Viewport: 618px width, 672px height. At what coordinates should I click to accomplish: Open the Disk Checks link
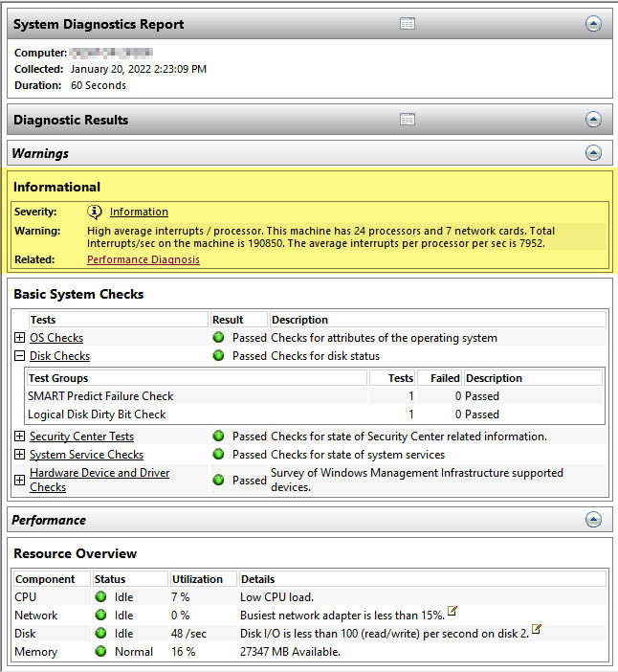click(x=59, y=356)
